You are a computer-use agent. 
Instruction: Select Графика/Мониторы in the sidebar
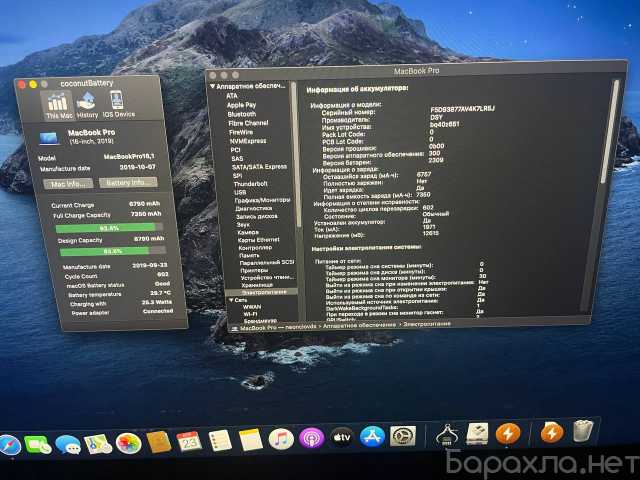tap(262, 200)
